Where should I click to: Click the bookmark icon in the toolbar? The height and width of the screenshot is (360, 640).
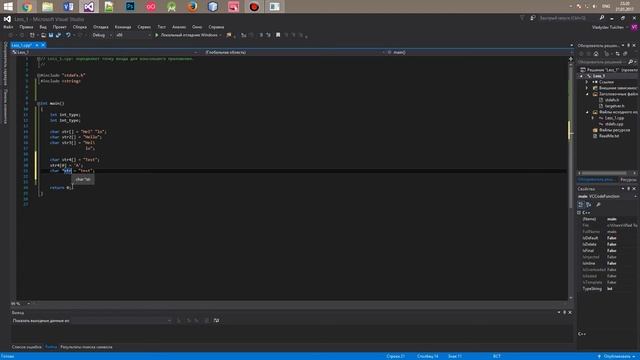[x=278, y=35]
